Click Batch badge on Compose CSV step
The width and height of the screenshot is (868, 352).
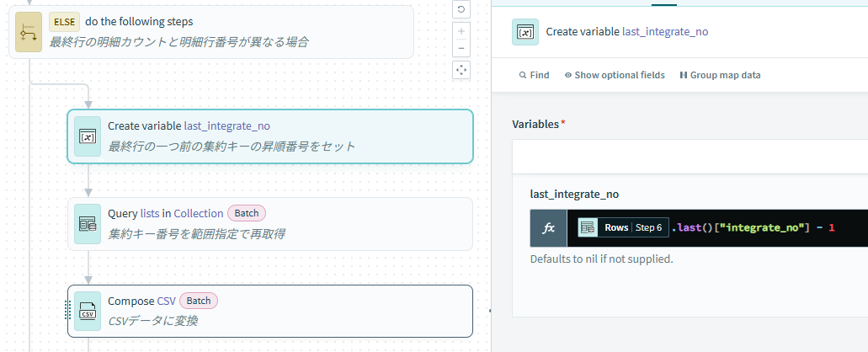(x=198, y=301)
